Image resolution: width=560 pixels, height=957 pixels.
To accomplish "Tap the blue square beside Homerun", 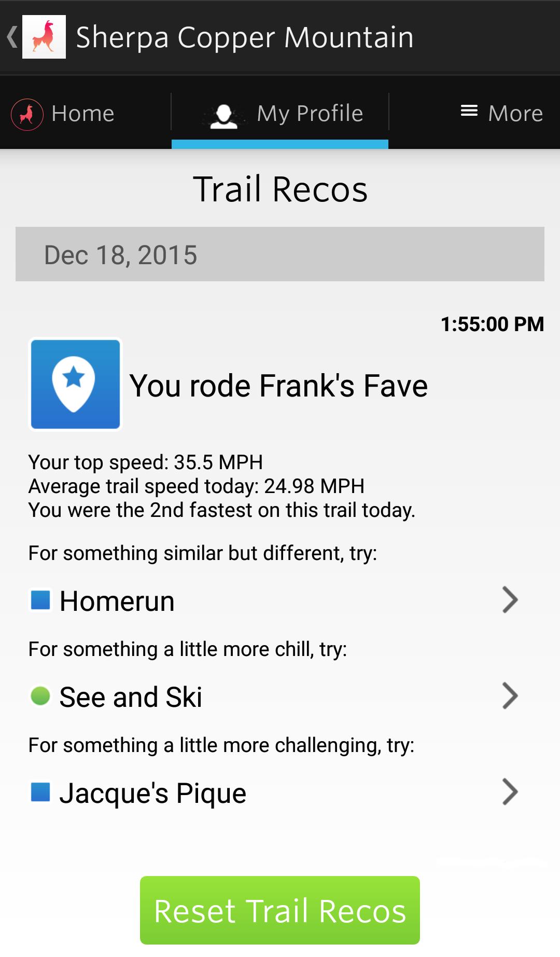I will coord(40,600).
